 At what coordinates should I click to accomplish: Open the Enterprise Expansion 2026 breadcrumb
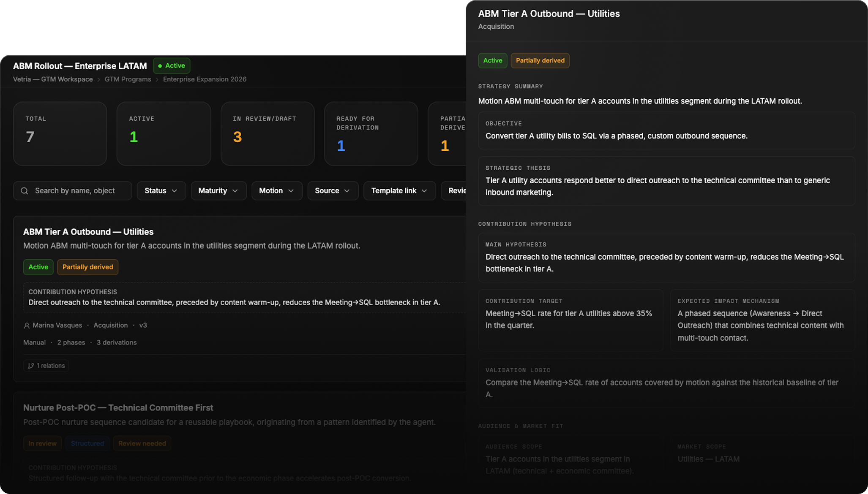click(205, 79)
